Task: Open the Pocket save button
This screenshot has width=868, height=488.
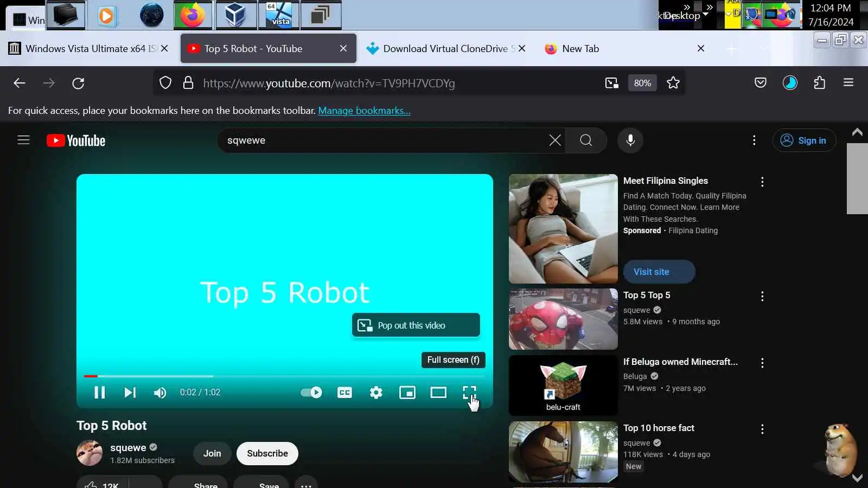Action: pos(761,83)
